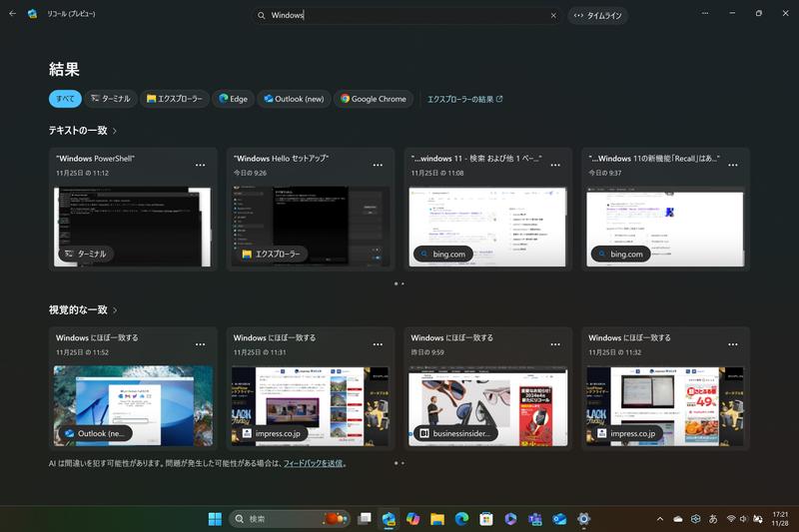Click impress.co.jp badge on 11:31 card
Screen dimensions: 799x532
click(x=272, y=433)
